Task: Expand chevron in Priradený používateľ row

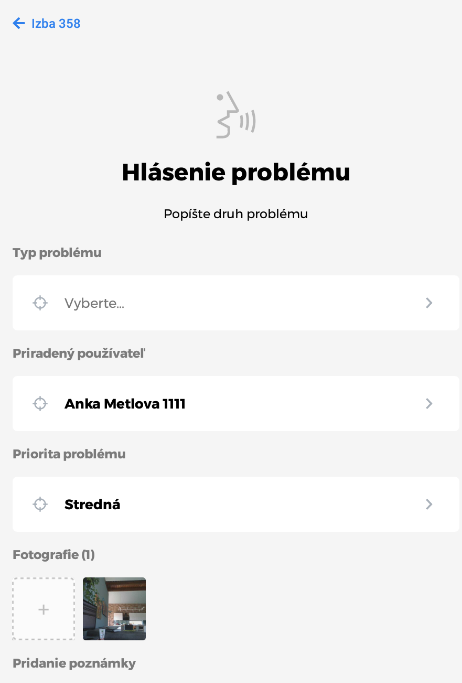Action: click(429, 404)
